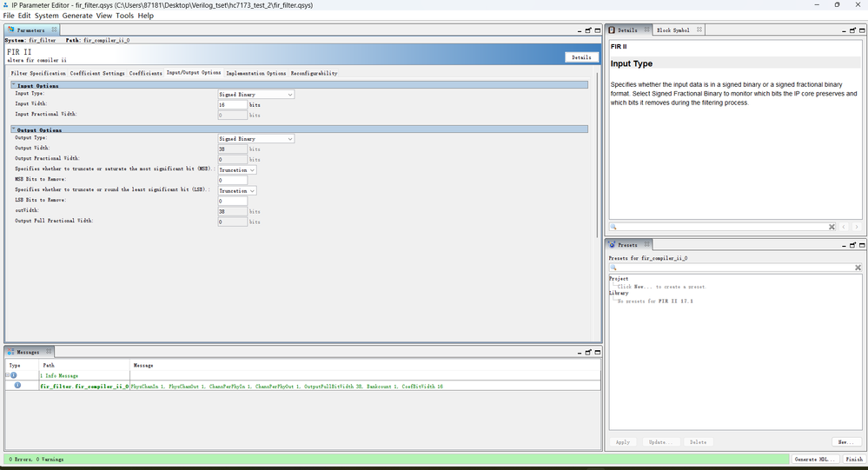Close the Block Symbol tab
The height and width of the screenshot is (470, 868).
tap(699, 30)
